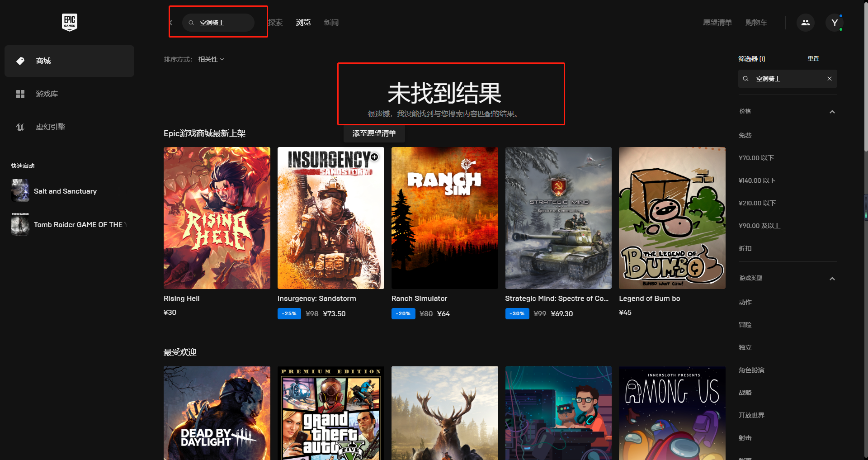The width and height of the screenshot is (868, 460).
Task: Add Insurgency Sandstorm to wishlist plus icon
Action: [x=374, y=157]
